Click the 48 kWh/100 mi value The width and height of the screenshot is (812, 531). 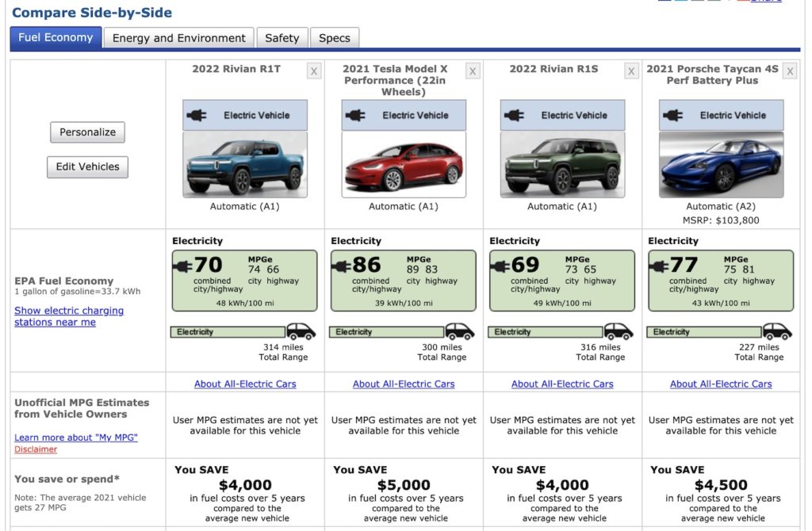pyautogui.click(x=245, y=304)
